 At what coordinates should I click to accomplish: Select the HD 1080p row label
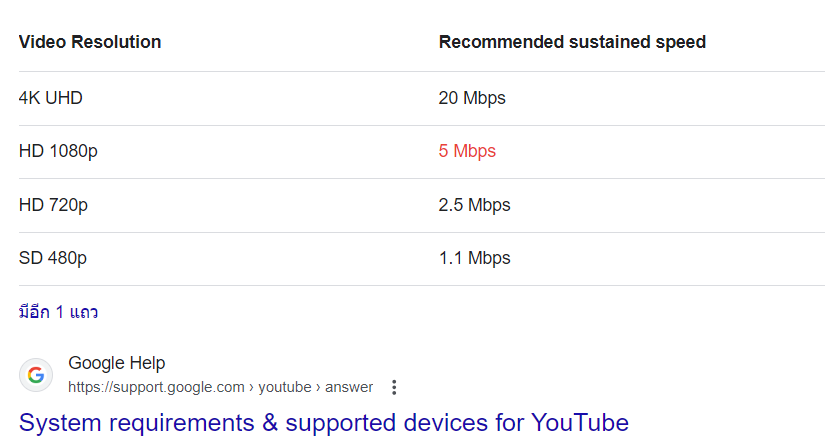(x=58, y=151)
